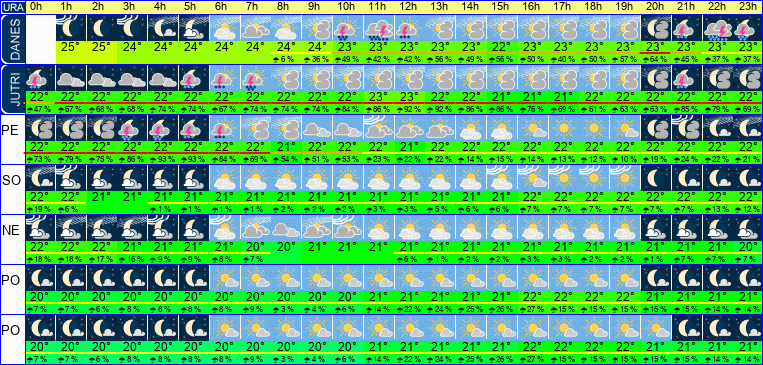763x365 pixels.
Task: Click the PE 17h clear sun icon
Action: click(563, 128)
